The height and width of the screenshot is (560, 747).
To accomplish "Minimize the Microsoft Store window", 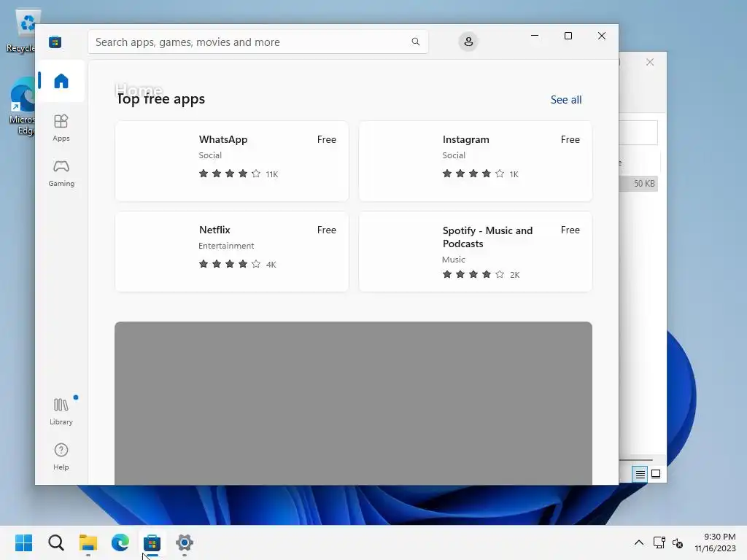I will [x=535, y=36].
